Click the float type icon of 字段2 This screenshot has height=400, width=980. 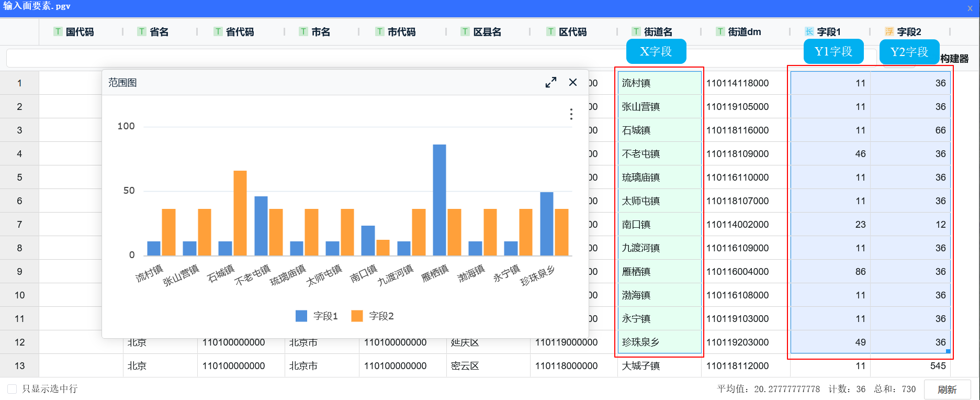pos(889,32)
